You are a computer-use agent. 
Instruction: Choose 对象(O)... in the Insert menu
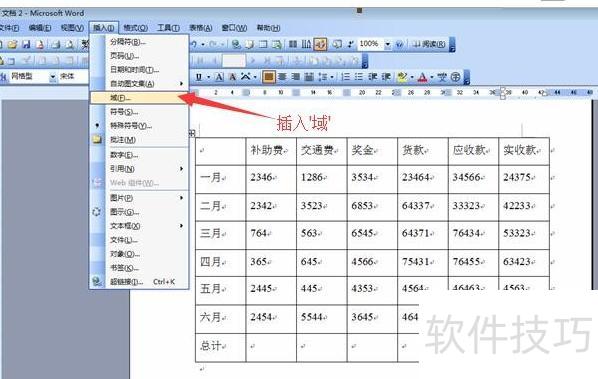click(x=140, y=254)
